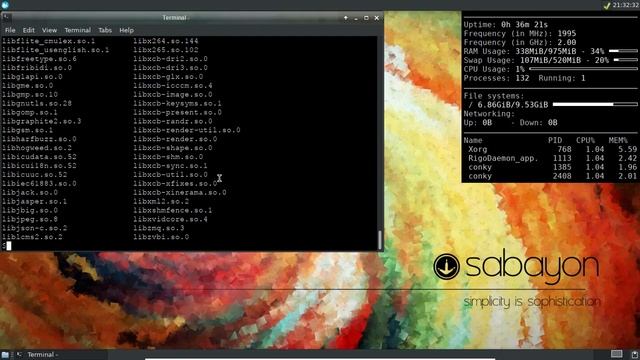
Task: Click libicuuc.so.52 entry
Action: (x=35, y=175)
